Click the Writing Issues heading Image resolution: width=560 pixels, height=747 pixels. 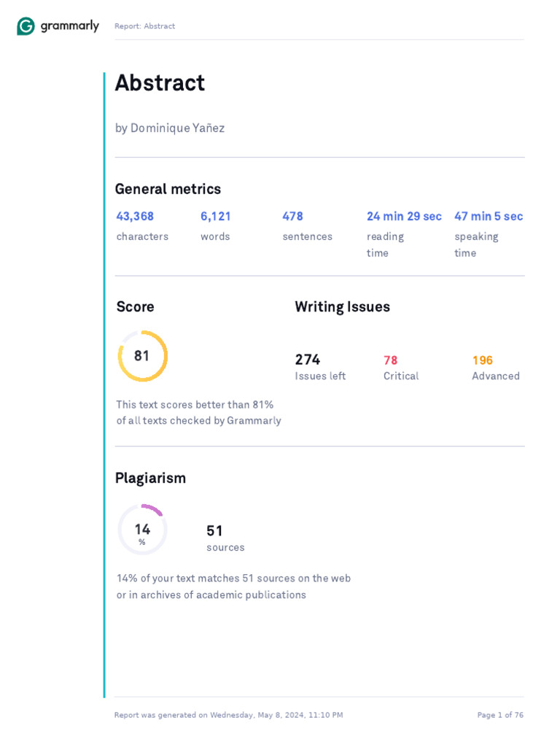click(x=342, y=307)
